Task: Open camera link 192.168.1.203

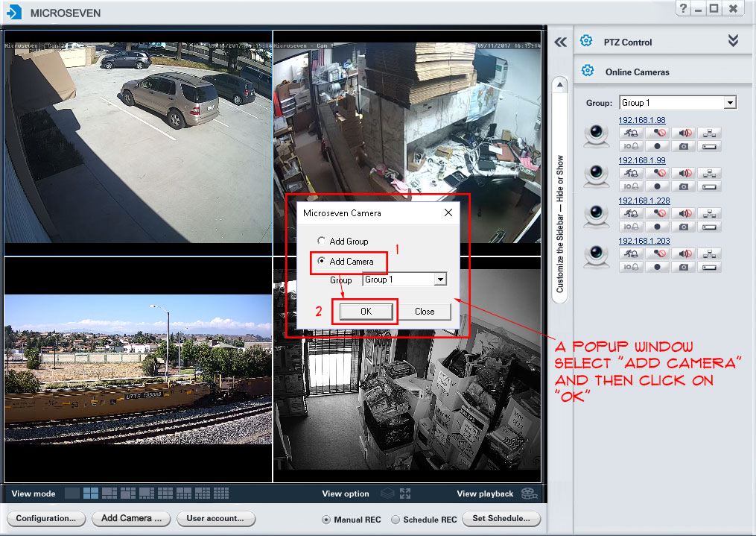Action: (x=644, y=240)
